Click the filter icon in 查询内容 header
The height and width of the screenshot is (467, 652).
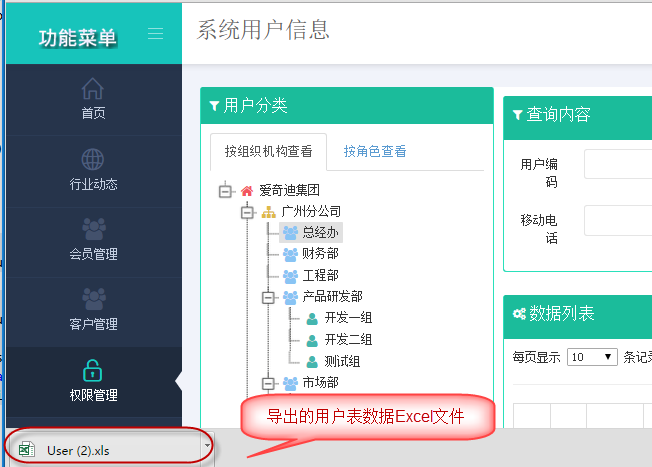click(x=517, y=115)
